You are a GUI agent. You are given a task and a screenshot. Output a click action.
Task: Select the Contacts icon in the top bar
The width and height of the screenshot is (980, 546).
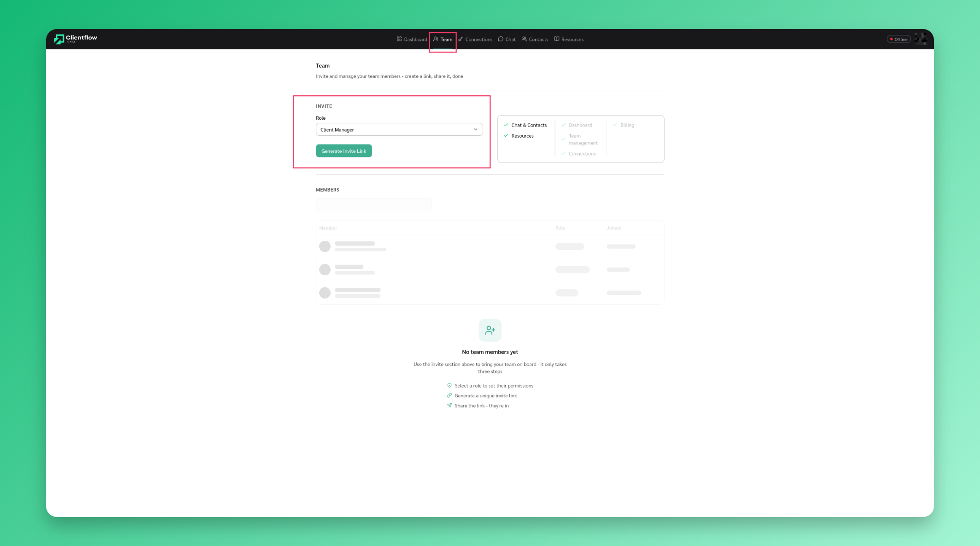[x=525, y=39]
